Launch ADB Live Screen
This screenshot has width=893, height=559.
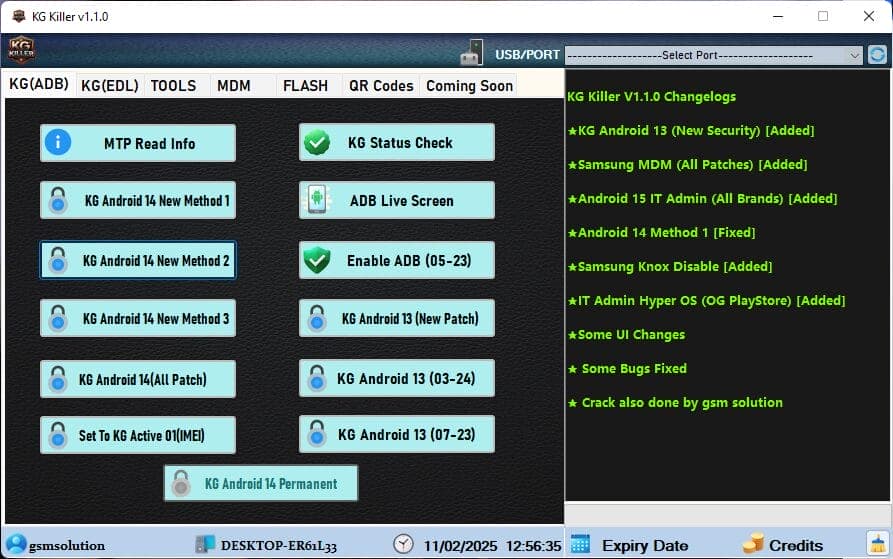coord(397,201)
